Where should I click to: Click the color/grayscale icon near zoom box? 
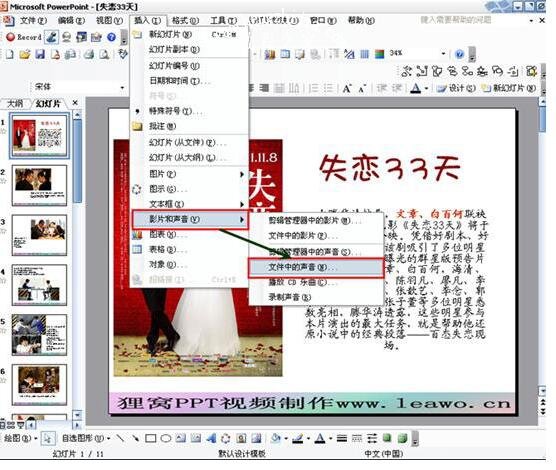379,54
